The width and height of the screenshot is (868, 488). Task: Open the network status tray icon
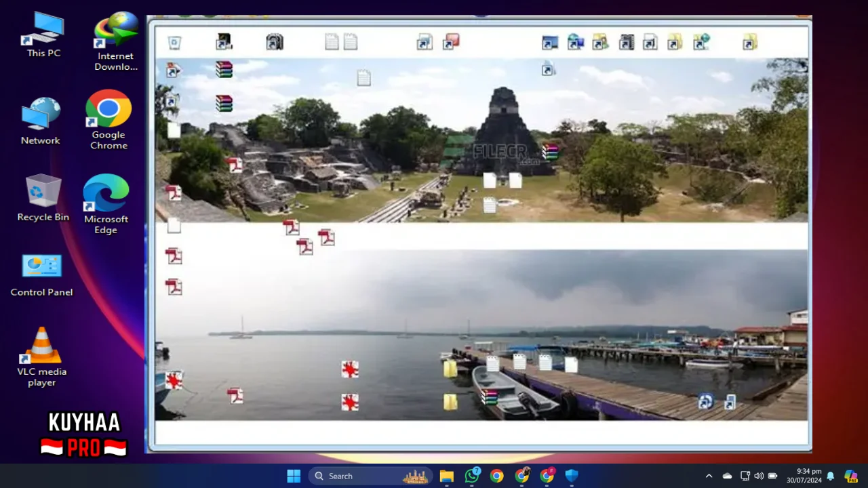click(x=745, y=476)
